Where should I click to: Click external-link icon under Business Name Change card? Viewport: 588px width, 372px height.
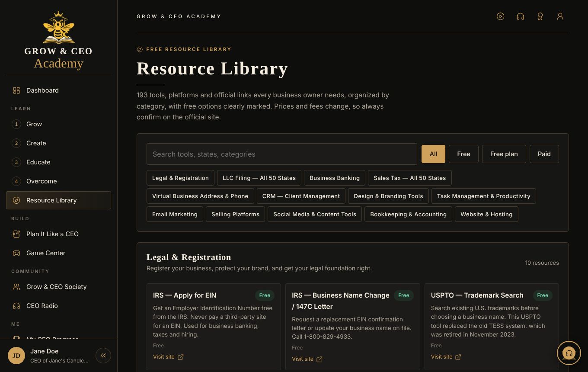[320, 359]
